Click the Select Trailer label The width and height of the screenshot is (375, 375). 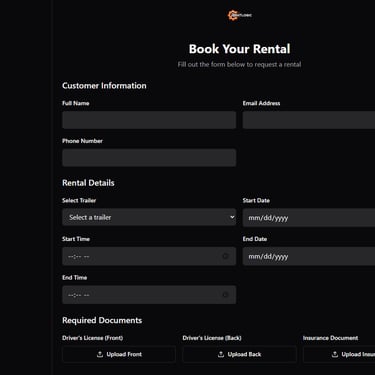(x=79, y=201)
